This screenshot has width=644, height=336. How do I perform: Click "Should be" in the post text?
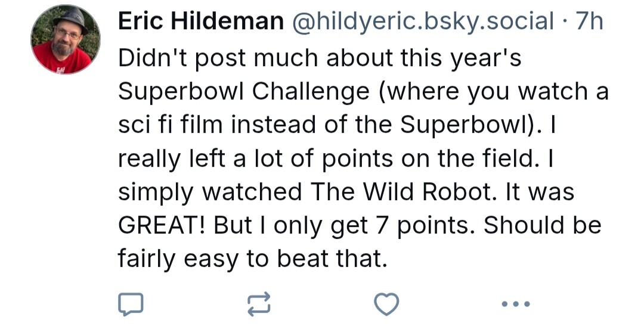[541, 225]
